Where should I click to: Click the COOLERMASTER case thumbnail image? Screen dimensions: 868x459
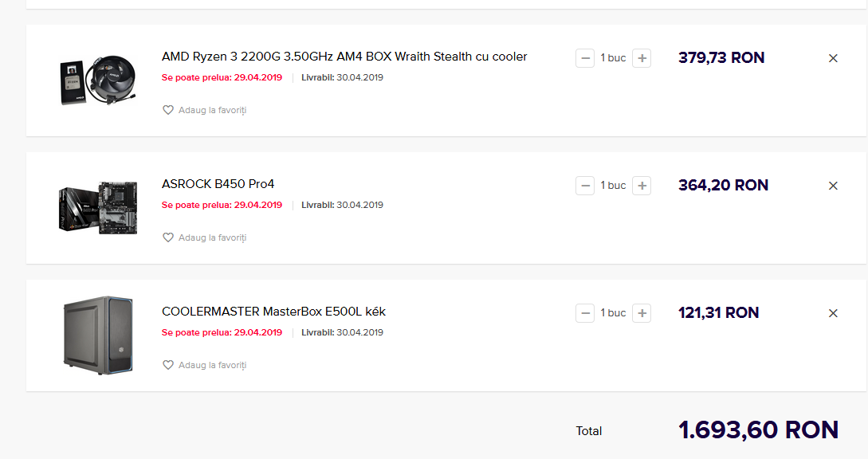point(98,335)
